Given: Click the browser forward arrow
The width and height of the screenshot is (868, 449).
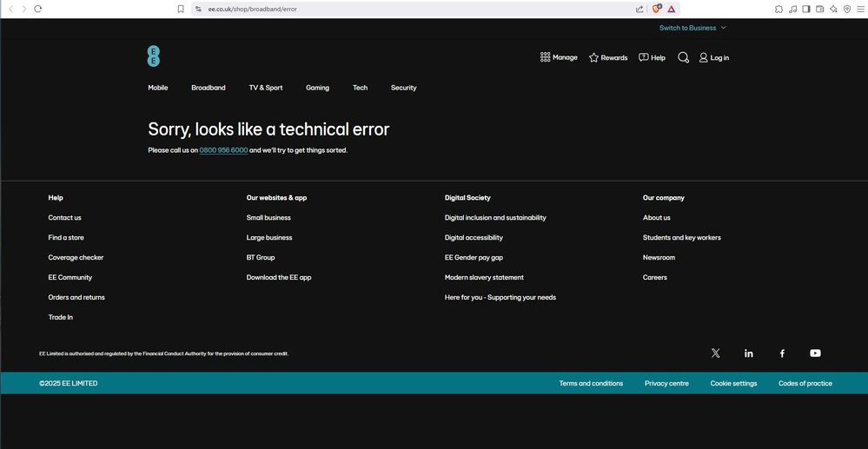Looking at the screenshot, I should [23, 9].
